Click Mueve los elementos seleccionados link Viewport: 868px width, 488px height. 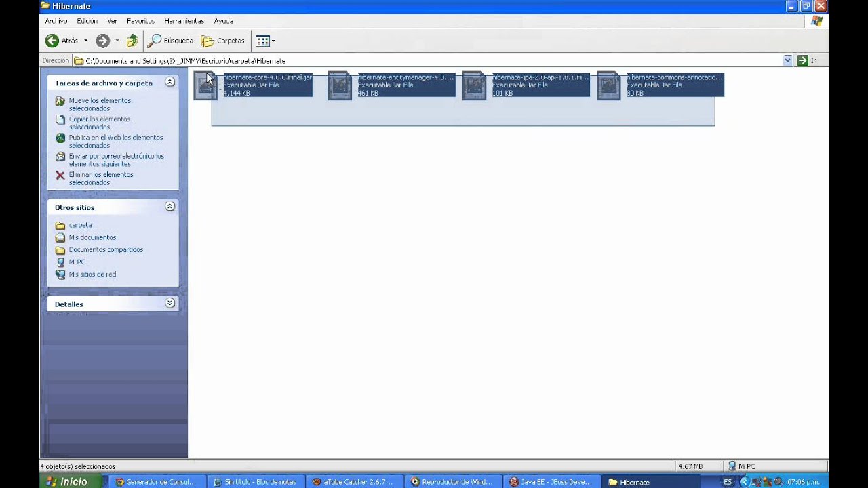(x=100, y=104)
